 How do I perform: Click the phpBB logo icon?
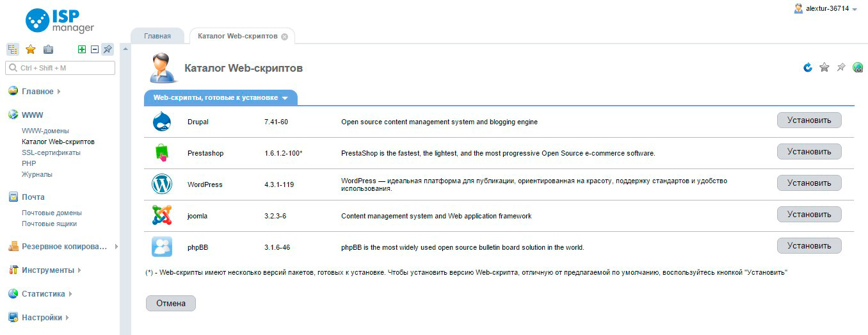tap(162, 247)
